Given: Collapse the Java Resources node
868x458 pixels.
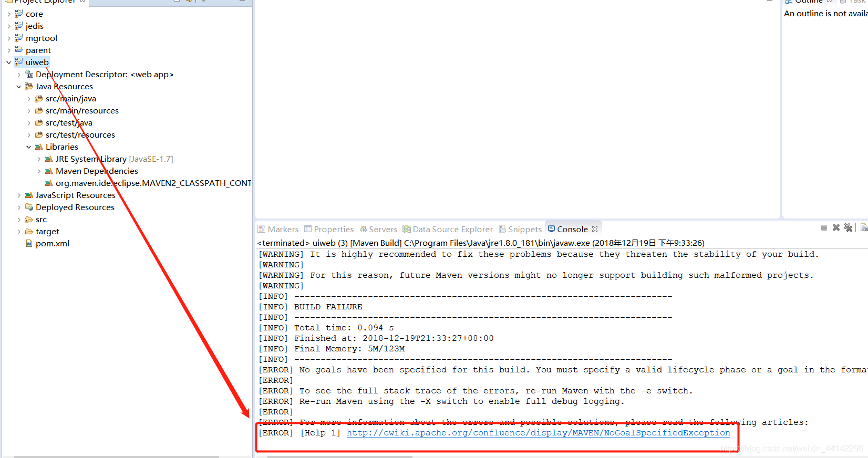Looking at the screenshot, I should [x=19, y=87].
